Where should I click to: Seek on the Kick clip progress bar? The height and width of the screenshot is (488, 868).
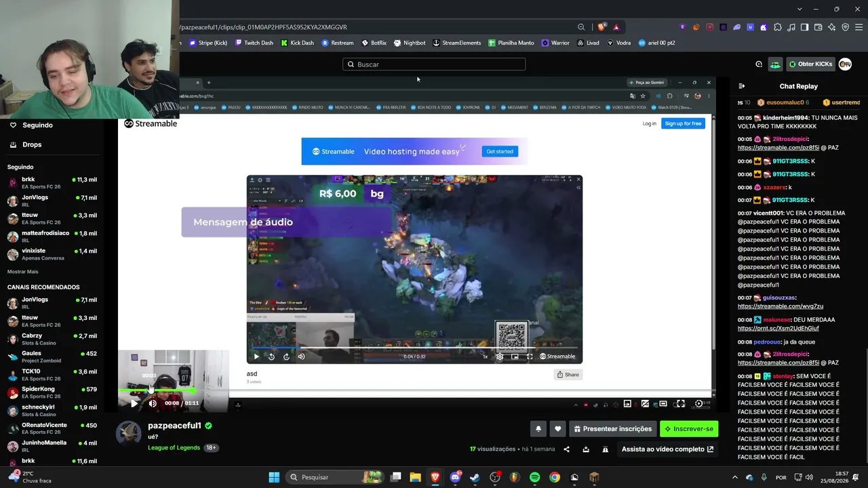[x=415, y=391]
